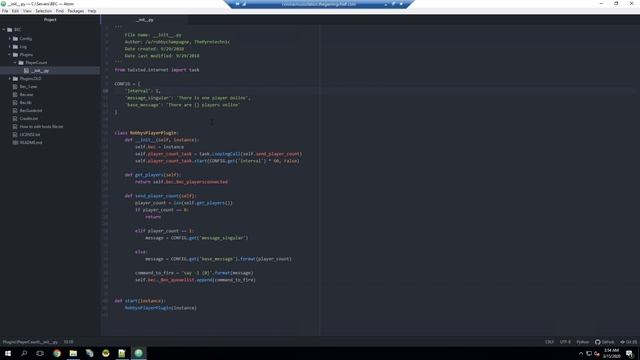Click the class RobbysPlayerPlugin line
This screenshot has height=360, width=640.
(x=146, y=133)
